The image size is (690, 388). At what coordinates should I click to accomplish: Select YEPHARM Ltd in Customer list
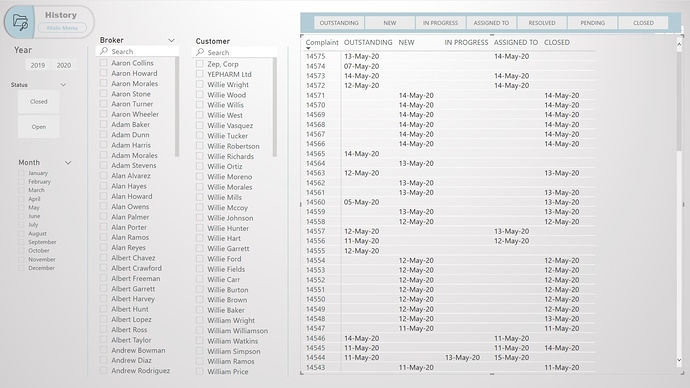pos(229,74)
